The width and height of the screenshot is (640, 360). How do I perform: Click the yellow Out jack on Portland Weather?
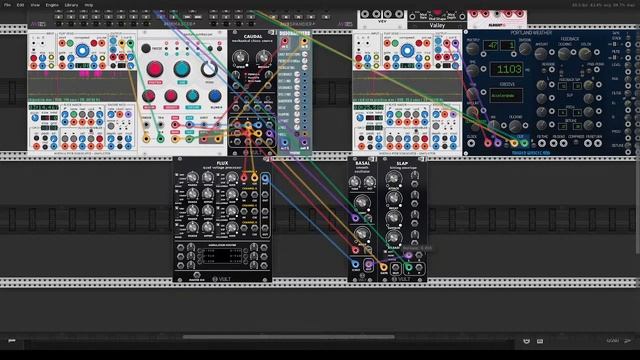pos(514,143)
